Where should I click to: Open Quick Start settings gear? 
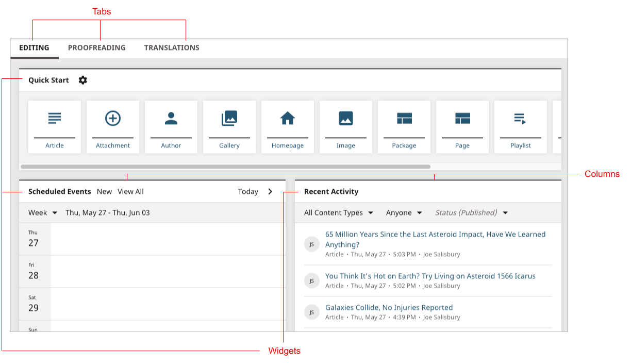83,80
